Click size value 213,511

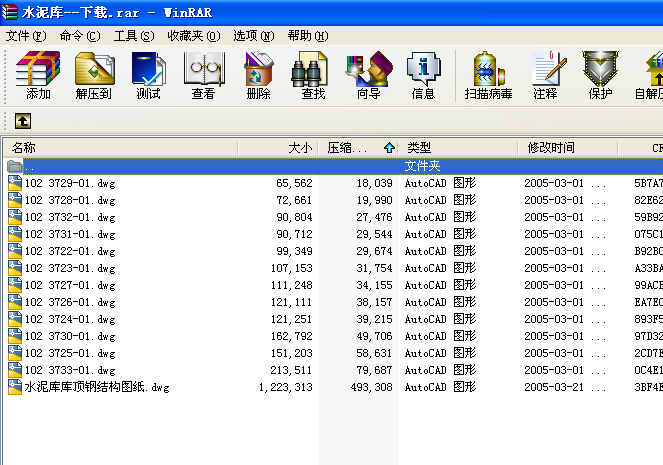click(291, 370)
